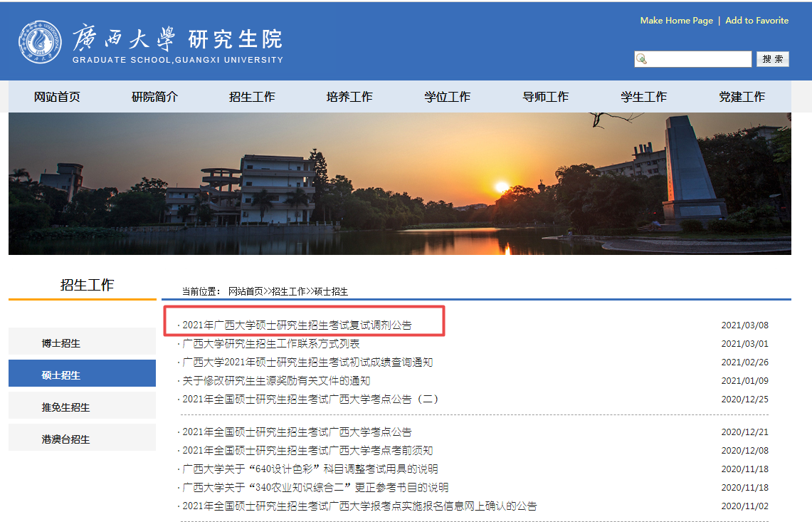
Task: Open the 学位工作 menu item
Action: pyautogui.click(x=448, y=97)
